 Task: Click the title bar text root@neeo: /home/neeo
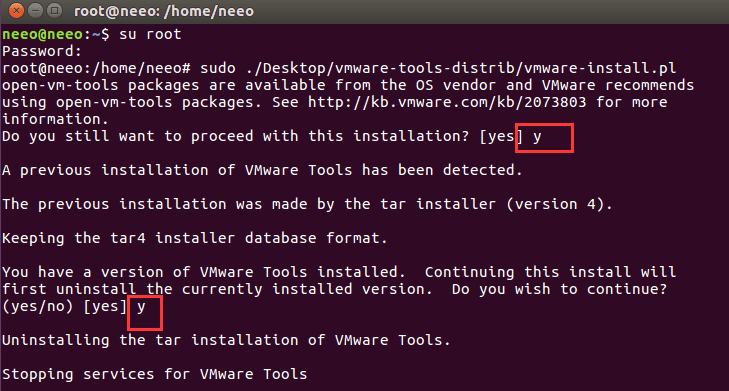164,11
